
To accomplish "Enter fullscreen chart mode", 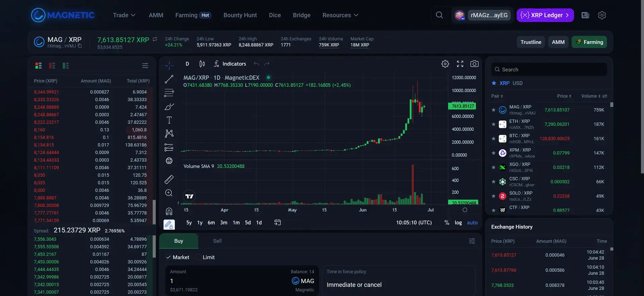I will pos(460,64).
